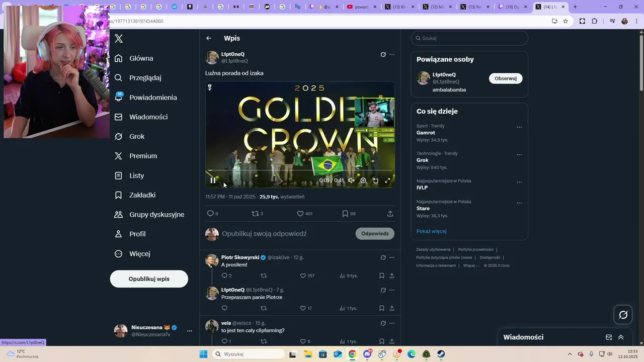Click Obserwuj button for L1pt0neQ
The image size is (644, 362).
[506, 78]
